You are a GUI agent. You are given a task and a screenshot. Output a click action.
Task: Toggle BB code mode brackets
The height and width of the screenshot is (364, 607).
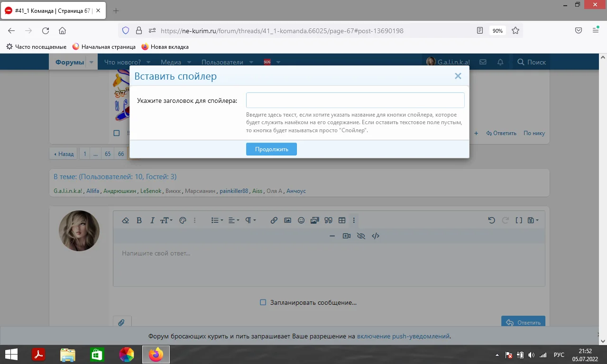[x=519, y=220]
